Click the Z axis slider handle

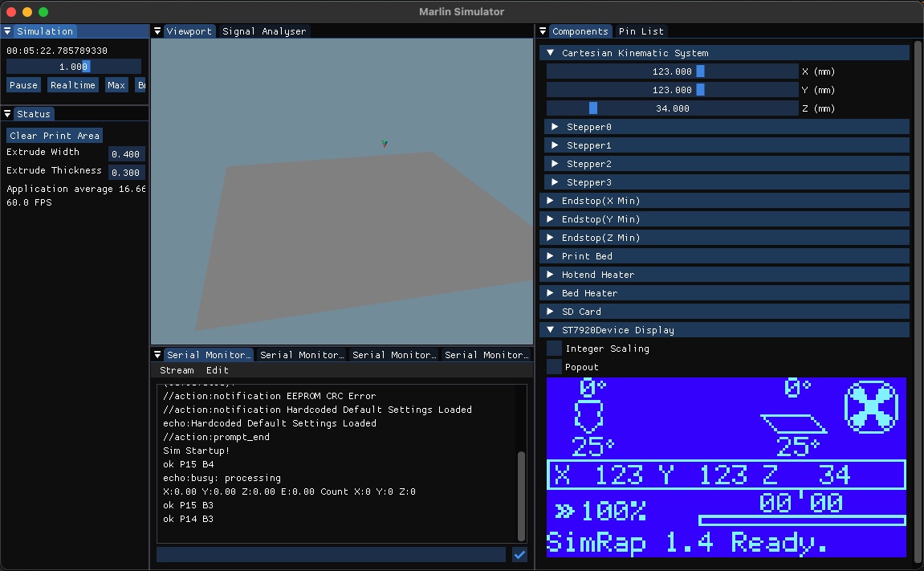(592, 108)
